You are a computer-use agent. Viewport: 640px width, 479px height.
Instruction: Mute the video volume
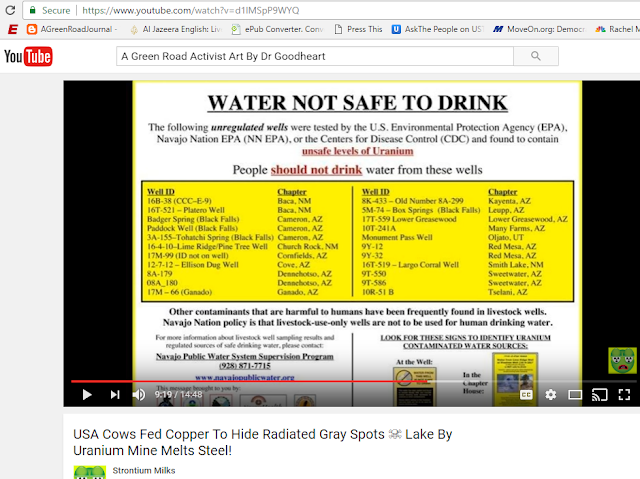139,395
